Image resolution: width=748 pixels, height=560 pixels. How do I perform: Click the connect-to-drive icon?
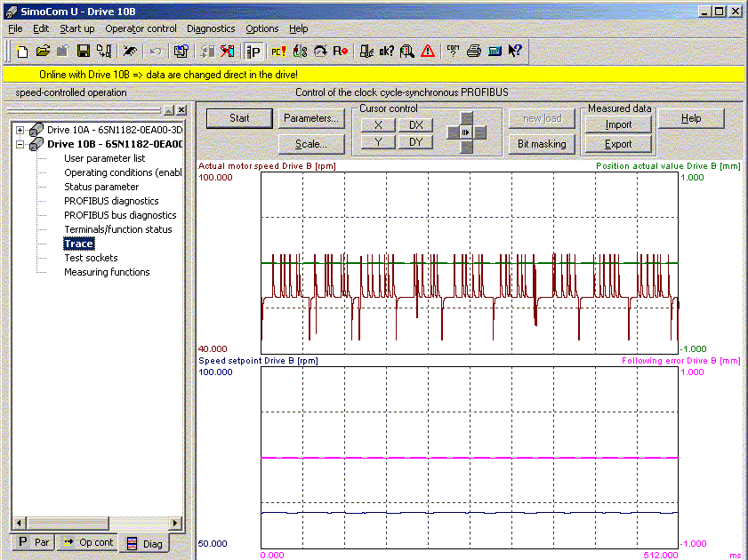[207, 51]
